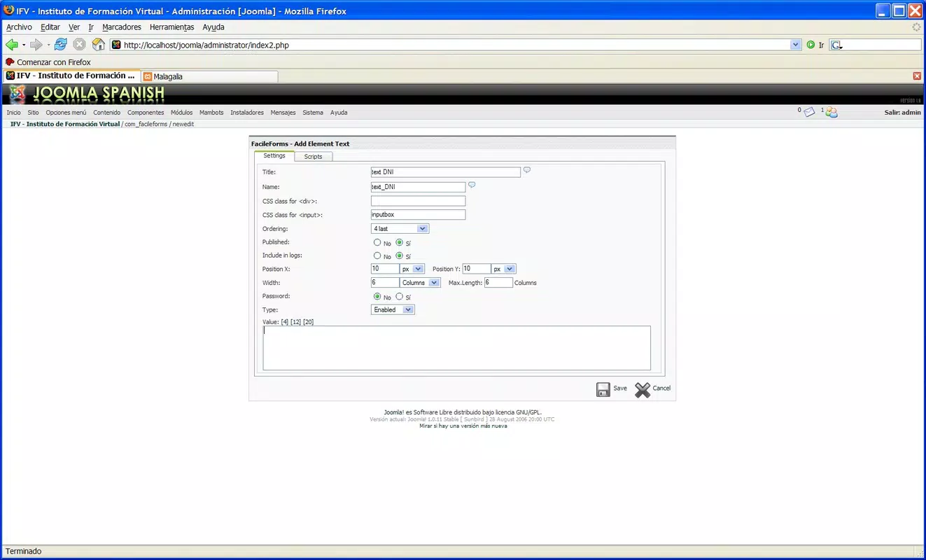Image resolution: width=926 pixels, height=560 pixels.
Task: Set Password option to No
Action: click(x=377, y=297)
